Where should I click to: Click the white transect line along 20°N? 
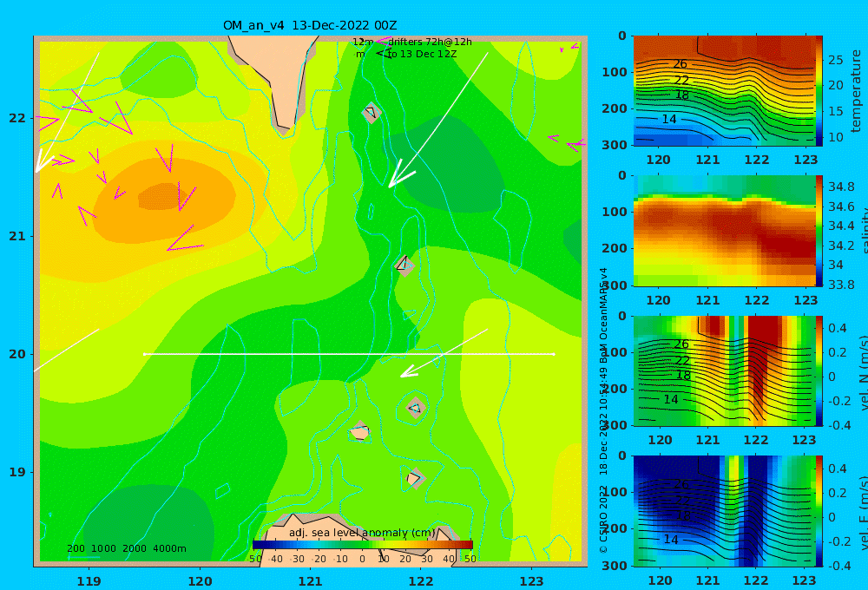tap(349, 354)
